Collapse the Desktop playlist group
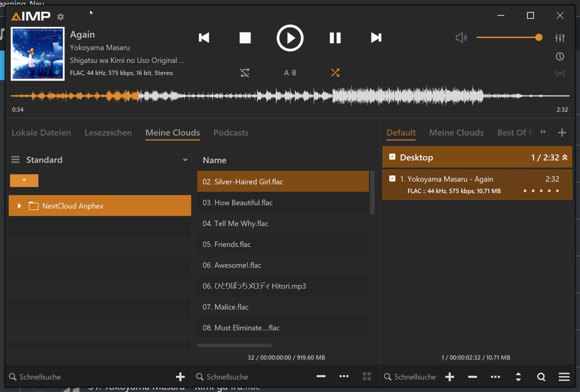This screenshot has height=392, width=580. [565, 158]
